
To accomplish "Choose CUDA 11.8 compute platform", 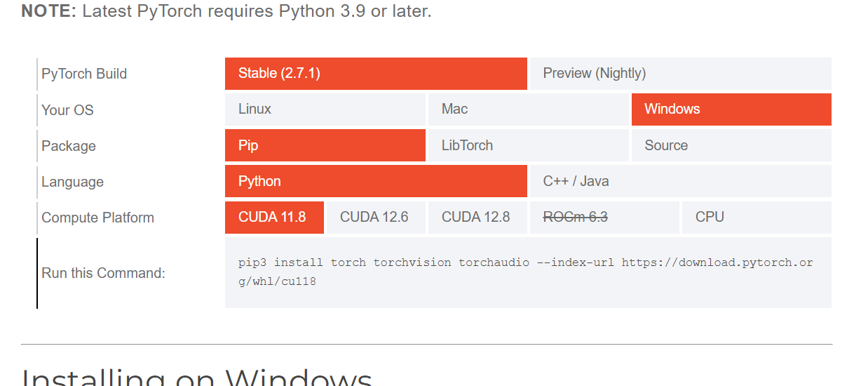I will click(274, 218).
